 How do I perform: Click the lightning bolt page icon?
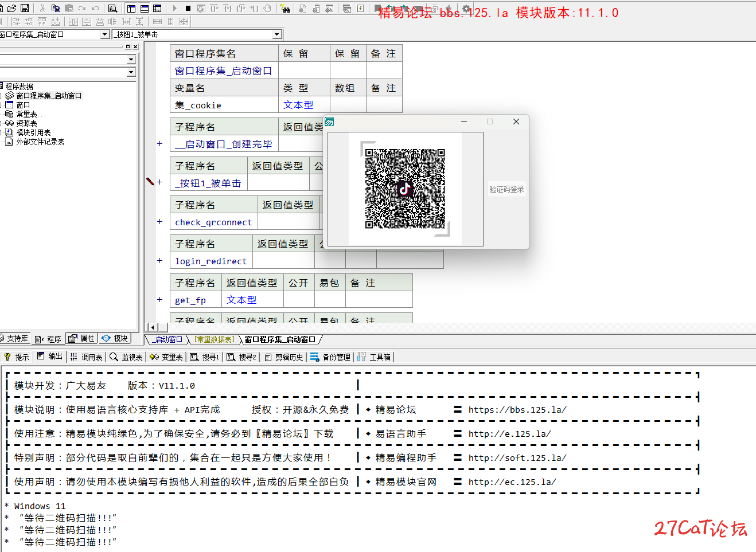(x=360, y=8)
